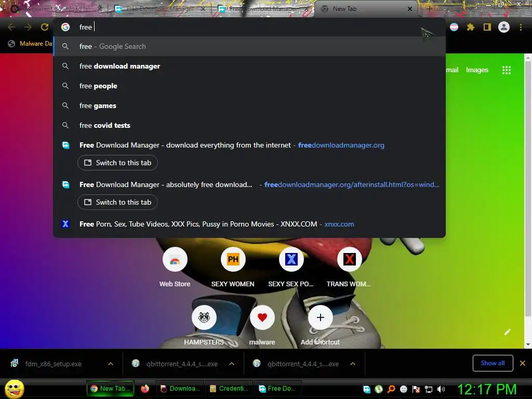532x399 pixels.
Task: Open the SEXY SEX PO... shortcut tile
Action: [x=291, y=268]
